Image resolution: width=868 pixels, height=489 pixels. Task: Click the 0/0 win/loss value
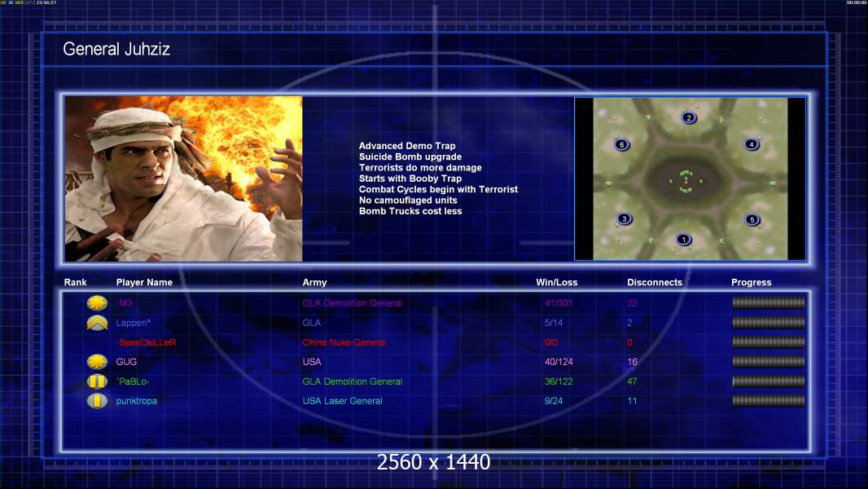pyautogui.click(x=550, y=342)
